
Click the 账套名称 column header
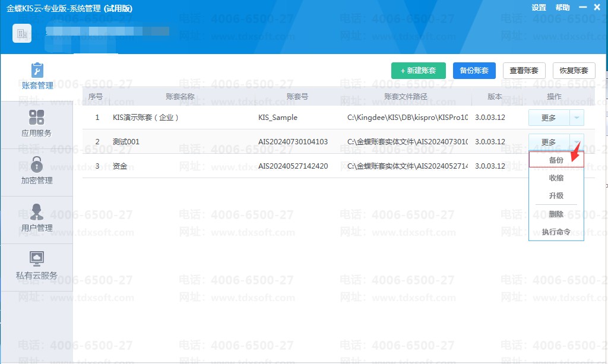click(180, 97)
